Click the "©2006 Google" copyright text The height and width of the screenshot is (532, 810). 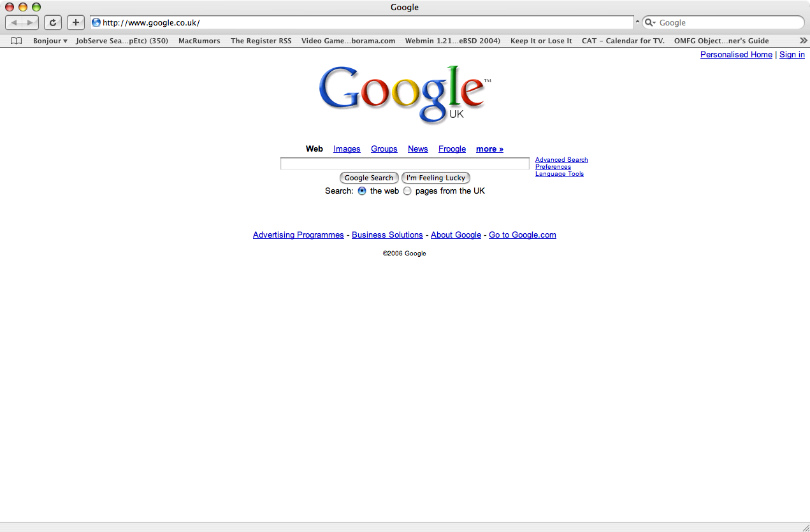(x=405, y=254)
